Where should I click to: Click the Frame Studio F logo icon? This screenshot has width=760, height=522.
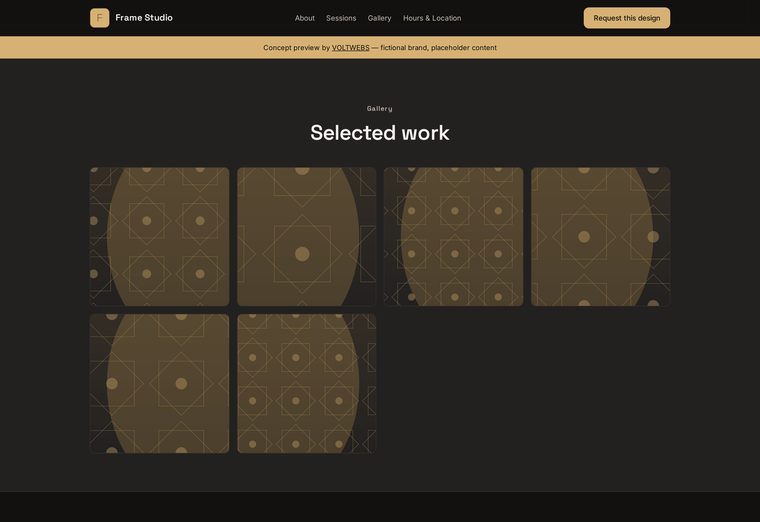99,18
